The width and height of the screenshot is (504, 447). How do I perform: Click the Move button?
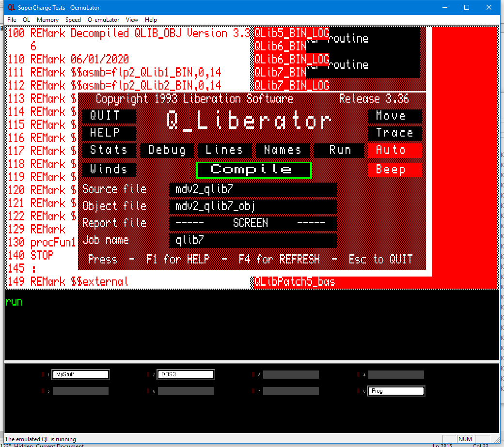pos(394,116)
